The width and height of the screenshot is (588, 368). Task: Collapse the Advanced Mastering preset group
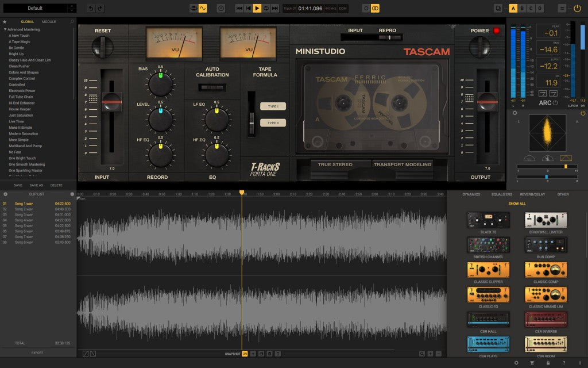(4, 29)
